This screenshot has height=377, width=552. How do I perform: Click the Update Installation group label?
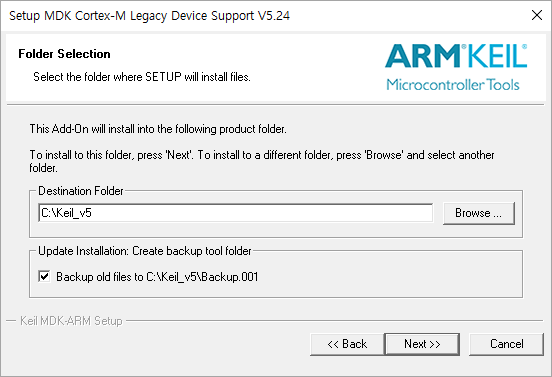[145, 251]
